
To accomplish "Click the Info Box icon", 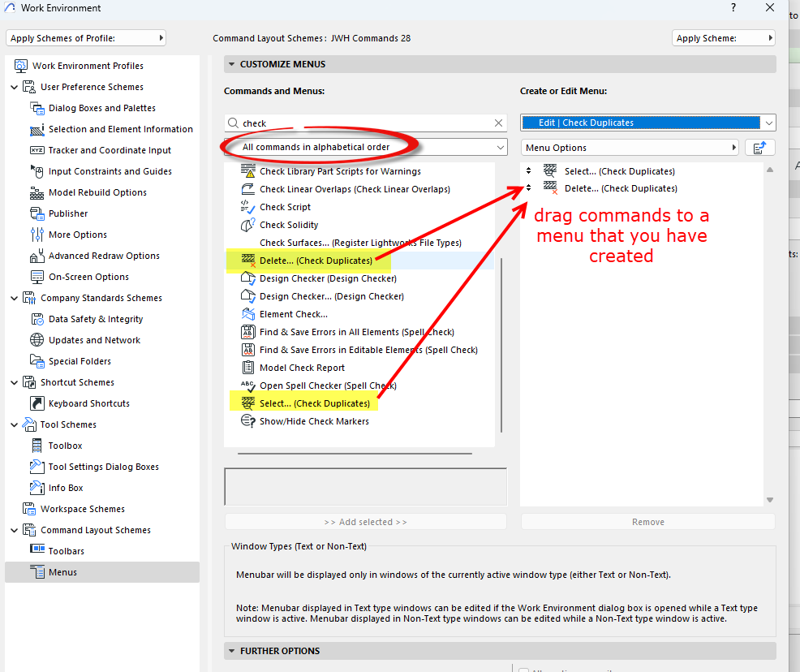I will [x=37, y=488].
